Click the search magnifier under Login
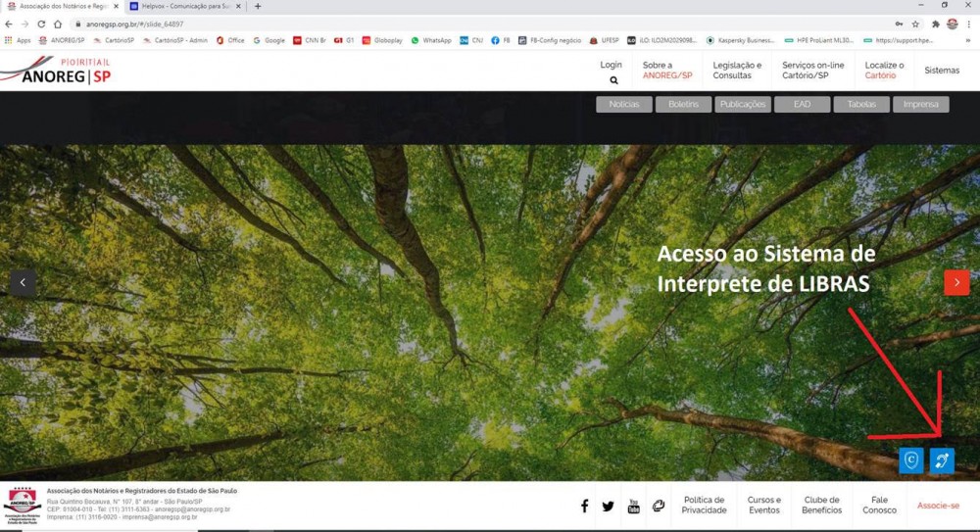This screenshot has height=532, width=980. 613,80
